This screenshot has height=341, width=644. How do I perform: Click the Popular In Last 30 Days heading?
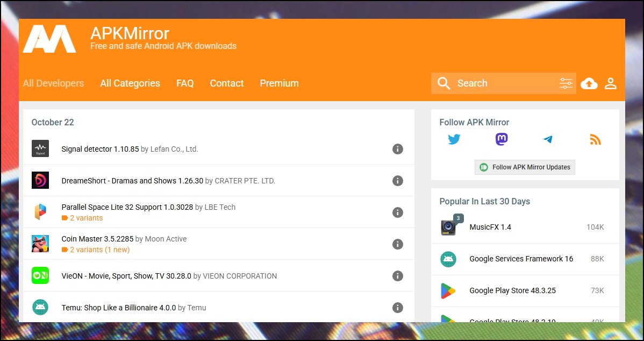coord(485,201)
